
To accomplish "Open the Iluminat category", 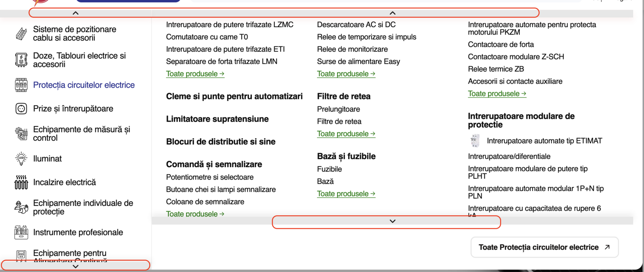I will [48, 158].
